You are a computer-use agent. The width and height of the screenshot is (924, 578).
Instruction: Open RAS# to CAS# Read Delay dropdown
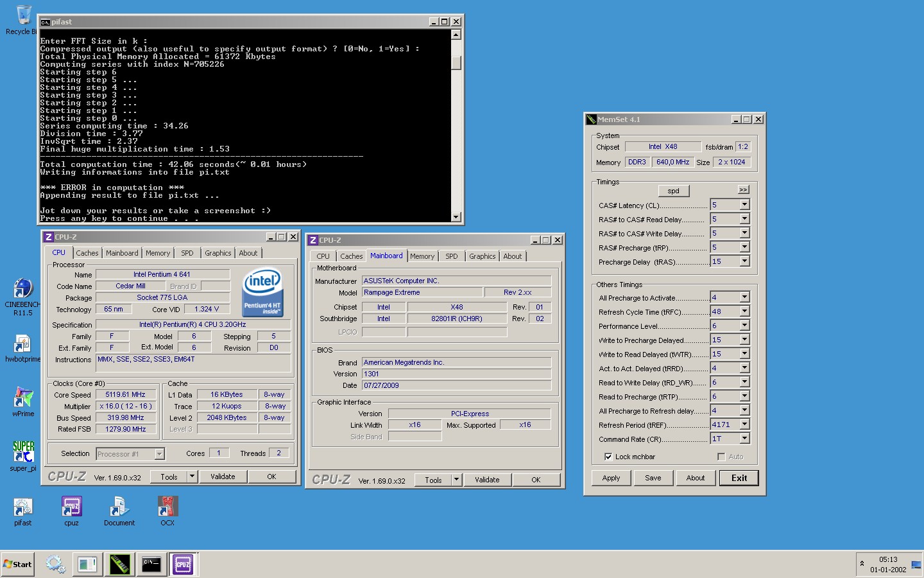[x=744, y=219]
